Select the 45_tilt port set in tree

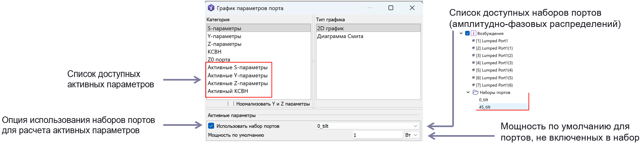(x=484, y=107)
